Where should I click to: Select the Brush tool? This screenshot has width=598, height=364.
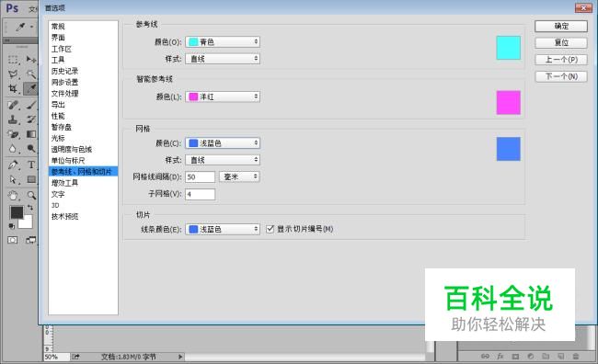pyautogui.click(x=31, y=105)
